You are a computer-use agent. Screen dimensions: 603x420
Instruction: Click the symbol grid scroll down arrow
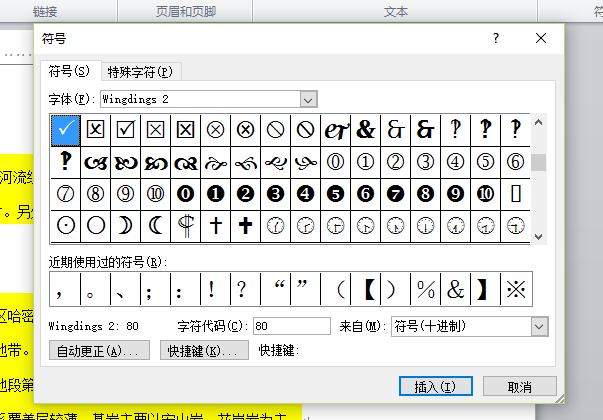pos(538,236)
